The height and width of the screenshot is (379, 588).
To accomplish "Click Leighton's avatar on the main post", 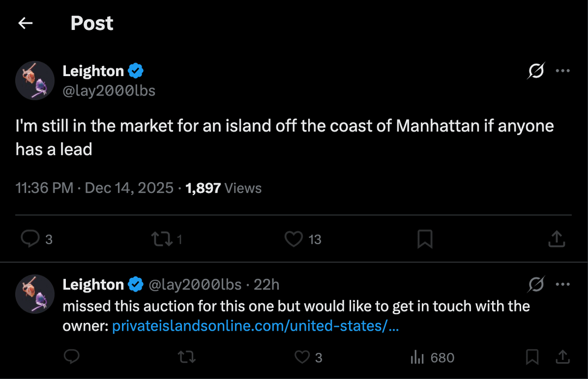I will (x=35, y=80).
